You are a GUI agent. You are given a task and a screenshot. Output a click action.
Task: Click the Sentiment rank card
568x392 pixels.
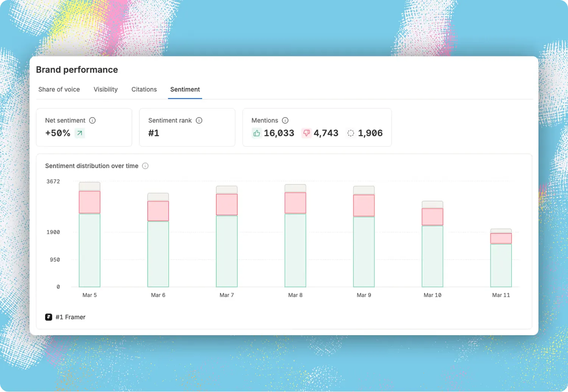(x=187, y=127)
